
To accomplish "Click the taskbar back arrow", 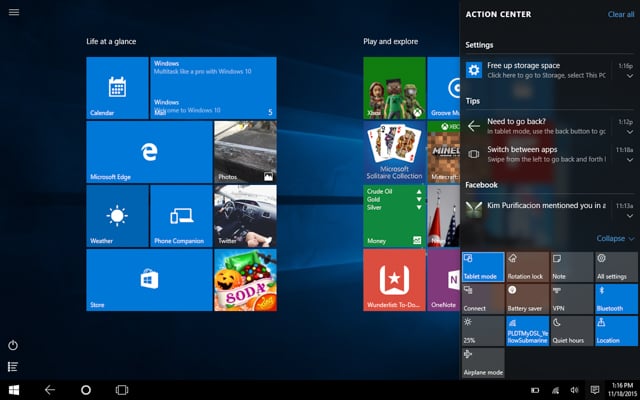I will coord(49,389).
